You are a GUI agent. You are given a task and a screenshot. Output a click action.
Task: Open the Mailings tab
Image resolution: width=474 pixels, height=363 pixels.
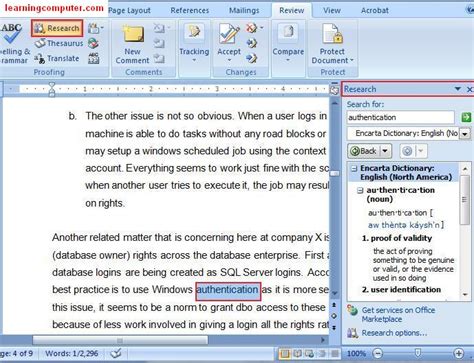[244, 10]
